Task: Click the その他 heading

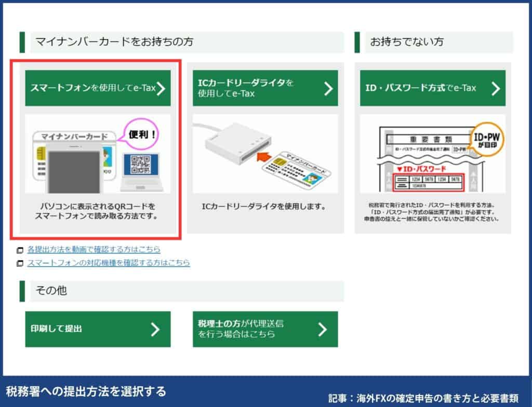Action: pyautogui.click(x=51, y=291)
